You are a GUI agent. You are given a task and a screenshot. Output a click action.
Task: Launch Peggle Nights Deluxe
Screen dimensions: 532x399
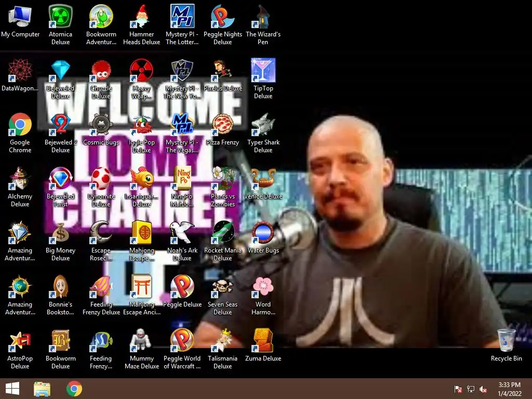pyautogui.click(x=222, y=24)
